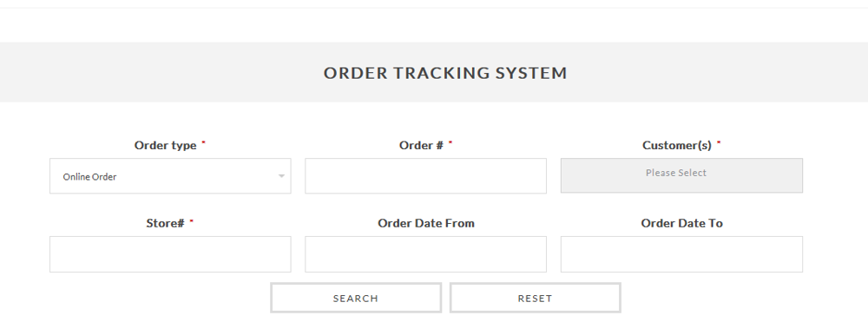Screen dimensions: 868x322
Task: Click the ORDER TRACKING SYSTEM heading
Action: tap(445, 73)
